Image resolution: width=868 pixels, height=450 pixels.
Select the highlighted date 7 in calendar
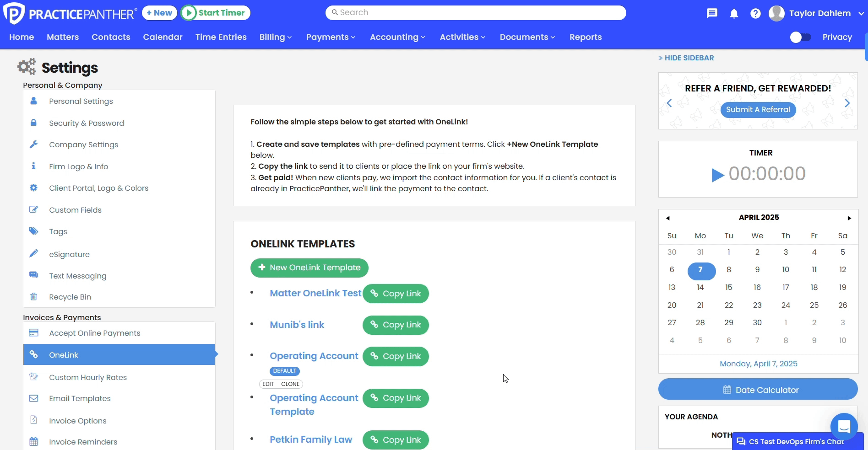click(x=701, y=271)
